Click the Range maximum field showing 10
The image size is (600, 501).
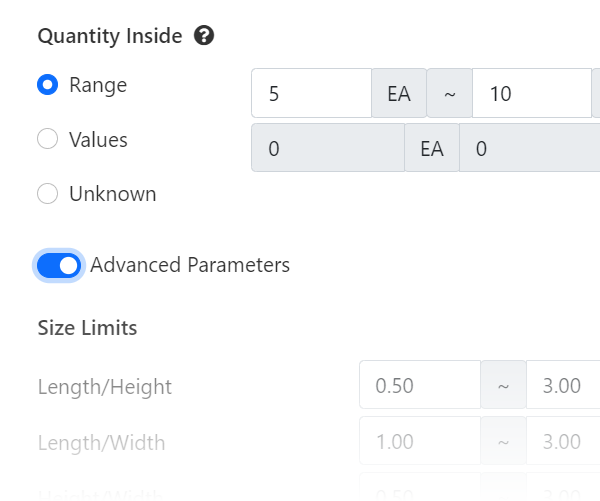pos(531,94)
